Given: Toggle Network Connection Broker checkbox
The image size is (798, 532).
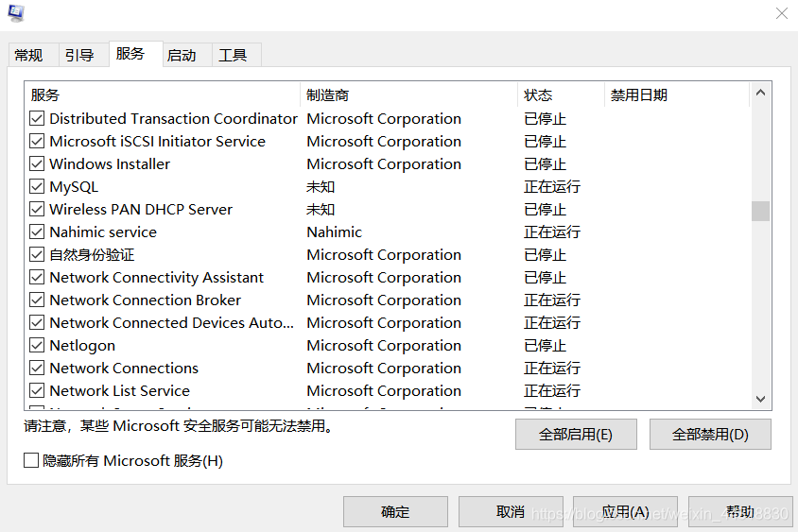Looking at the screenshot, I should tap(37, 300).
